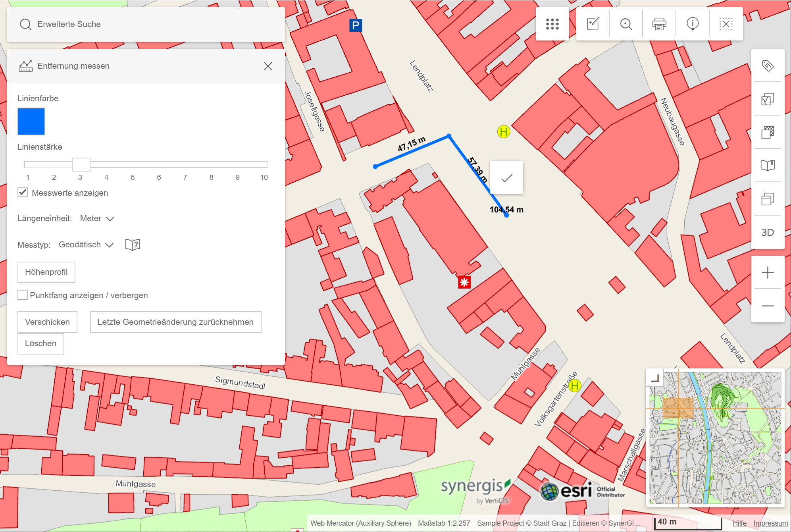The height and width of the screenshot is (532, 791).
Task: Enable Punktfang anzeigen / verbergen
Action: click(x=22, y=295)
